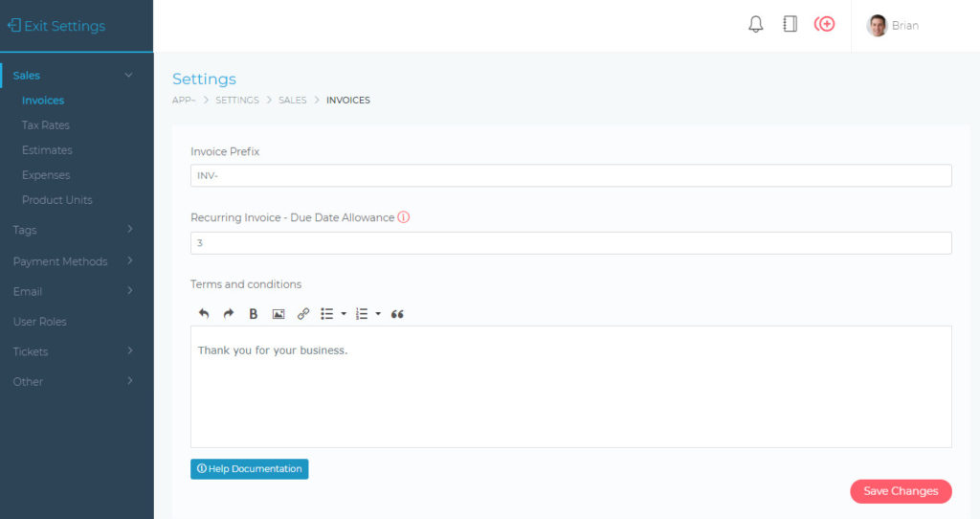Click the Brian username text
The width and height of the screenshot is (980, 519).
[905, 26]
